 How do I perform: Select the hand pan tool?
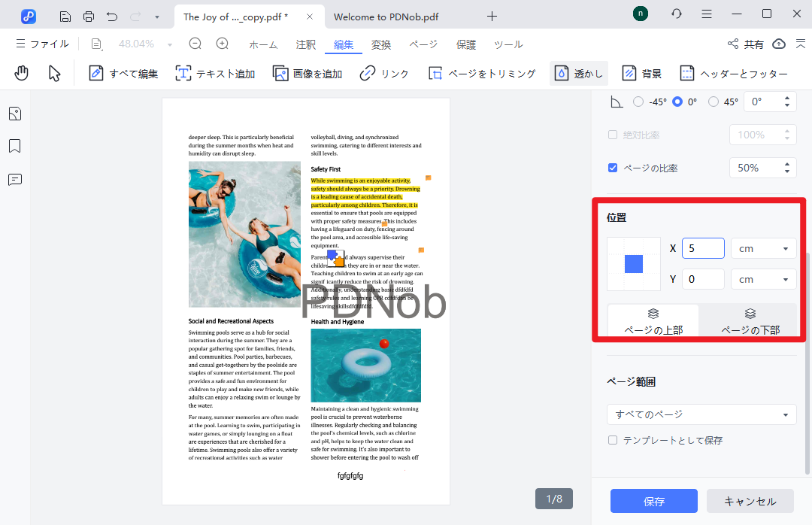[x=23, y=73]
